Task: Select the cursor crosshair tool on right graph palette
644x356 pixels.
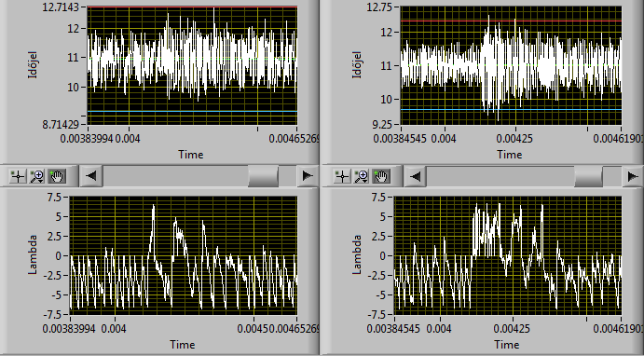Action: click(x=342, y=176)
